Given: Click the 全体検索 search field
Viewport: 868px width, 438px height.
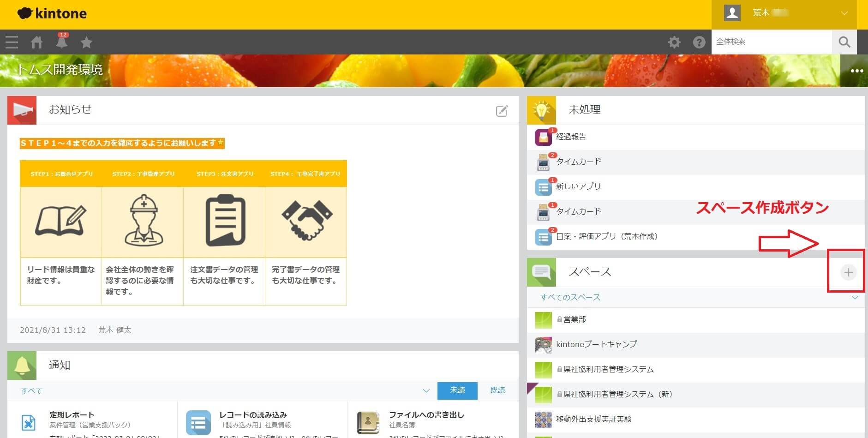Looking at the screenshot, I should coord(771,42).
